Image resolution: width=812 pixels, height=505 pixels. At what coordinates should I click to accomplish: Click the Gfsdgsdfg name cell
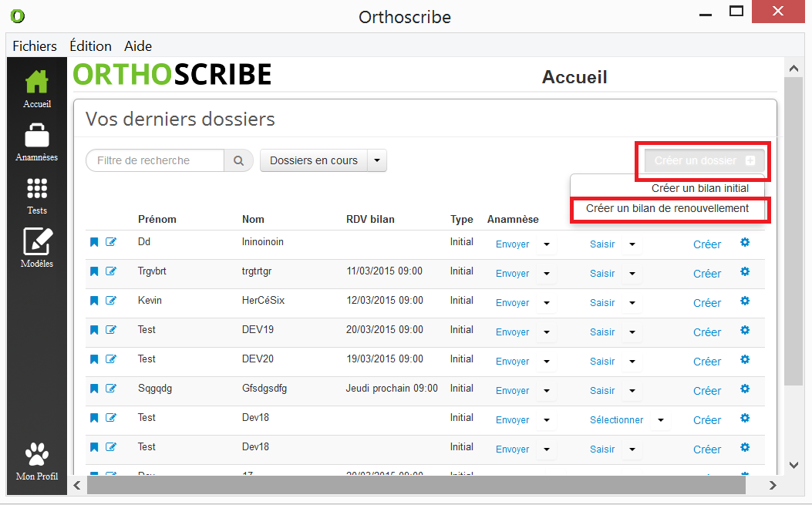coord(264,389)
